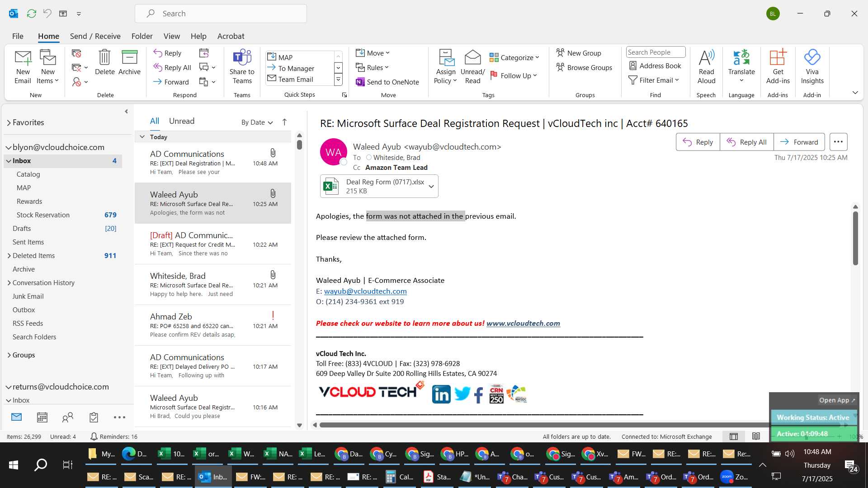Open more actions ellipsis in reading pane

(838, 142)
